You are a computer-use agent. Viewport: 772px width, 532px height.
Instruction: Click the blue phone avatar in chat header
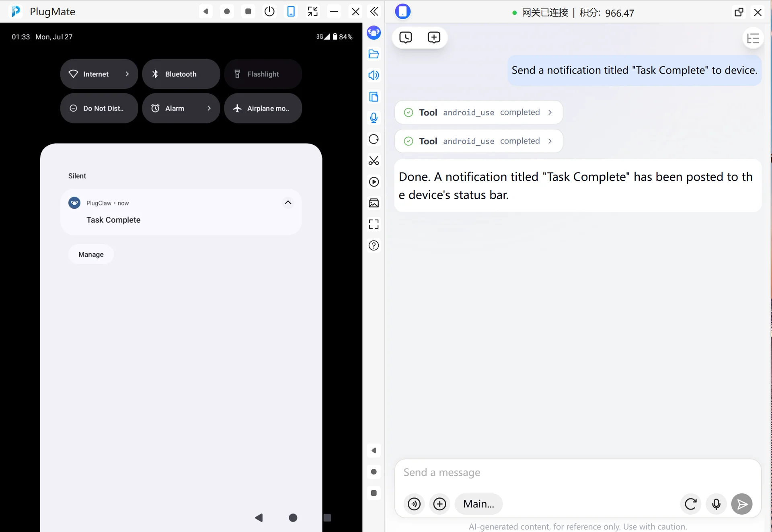point(403,12)
